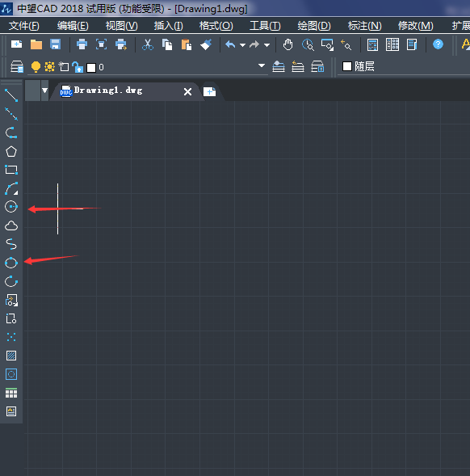
Task: Select the Line drawing tool
Action: pyautogui.click(x=11, y=95)
